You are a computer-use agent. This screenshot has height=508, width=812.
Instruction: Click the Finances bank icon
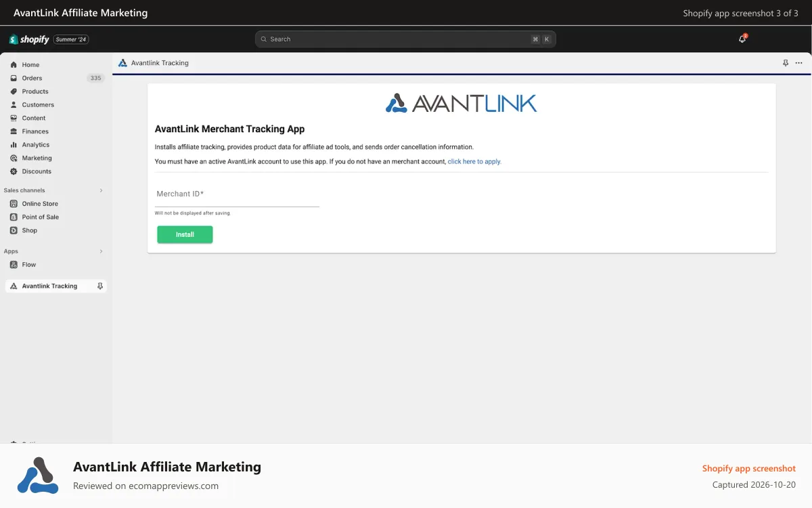[x=14, y=131]
